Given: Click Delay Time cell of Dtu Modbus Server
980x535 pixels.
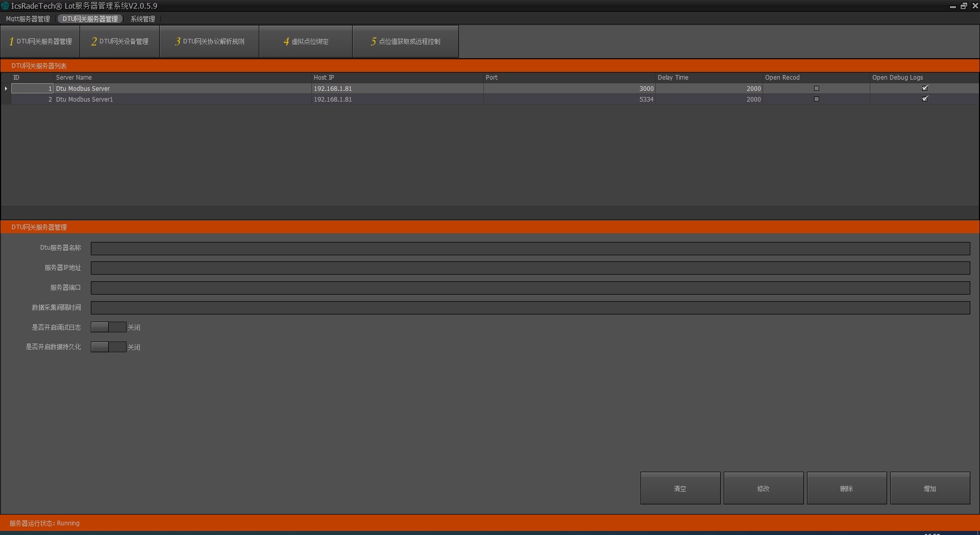Looking at the screenshot, I should [709, 89].
